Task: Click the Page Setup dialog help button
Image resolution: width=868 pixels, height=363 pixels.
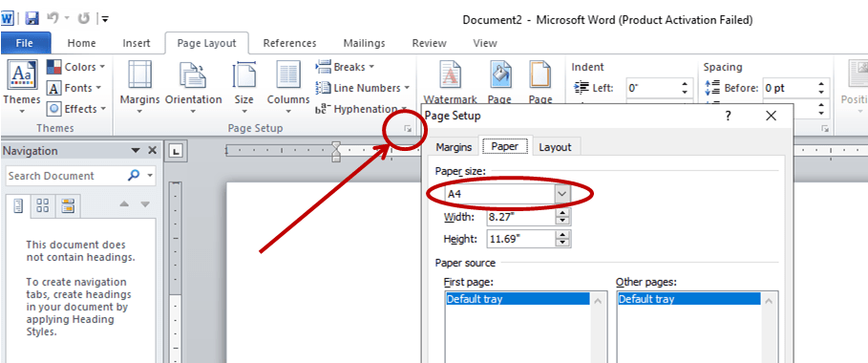Action: pos(729,116)
